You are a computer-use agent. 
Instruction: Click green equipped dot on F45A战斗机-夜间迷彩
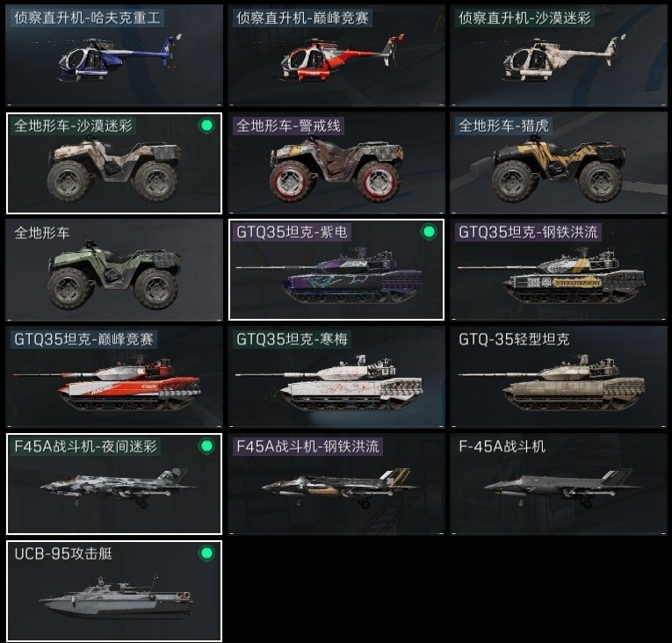point(206,446)
